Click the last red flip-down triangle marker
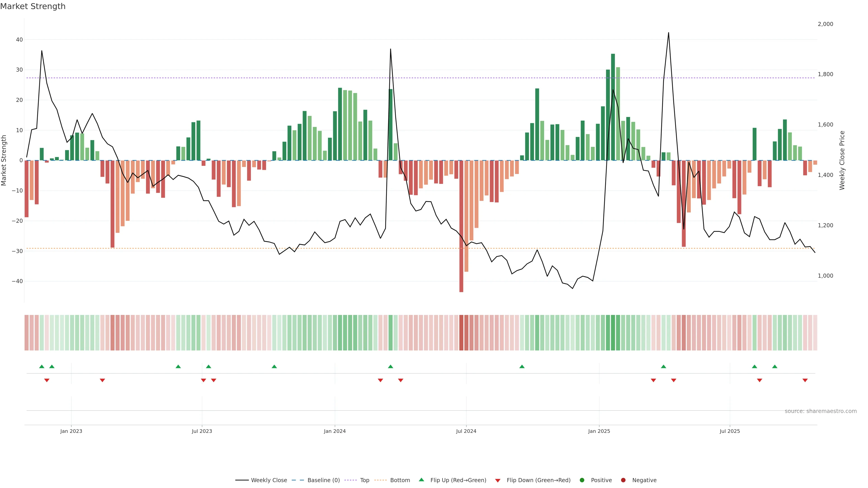The image size is (868, 488). (x=805, y=380)
